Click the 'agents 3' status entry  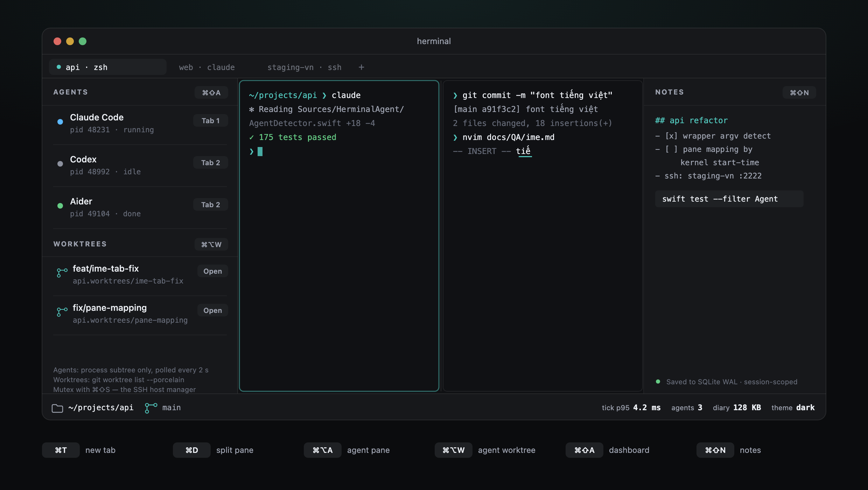click(687, 407)
